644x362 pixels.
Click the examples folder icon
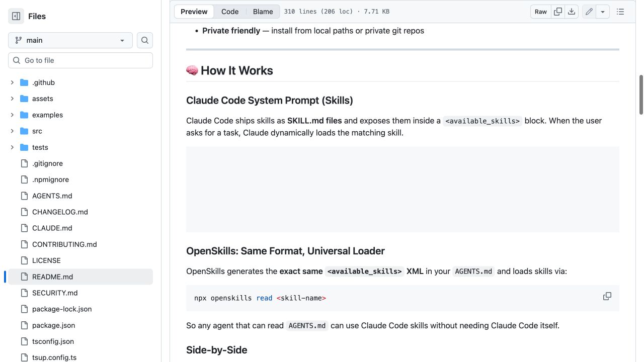[24, 115]
